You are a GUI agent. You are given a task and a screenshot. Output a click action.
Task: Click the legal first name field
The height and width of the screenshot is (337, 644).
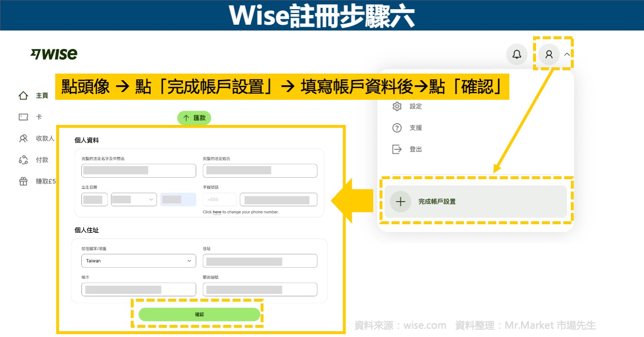click(139, 170)
